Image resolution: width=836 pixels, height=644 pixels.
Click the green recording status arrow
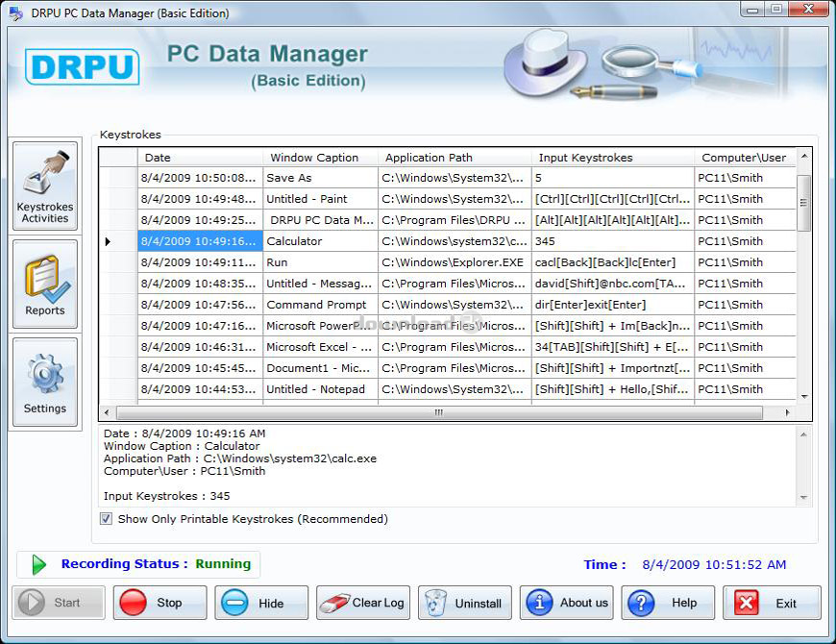coord(38,564)
